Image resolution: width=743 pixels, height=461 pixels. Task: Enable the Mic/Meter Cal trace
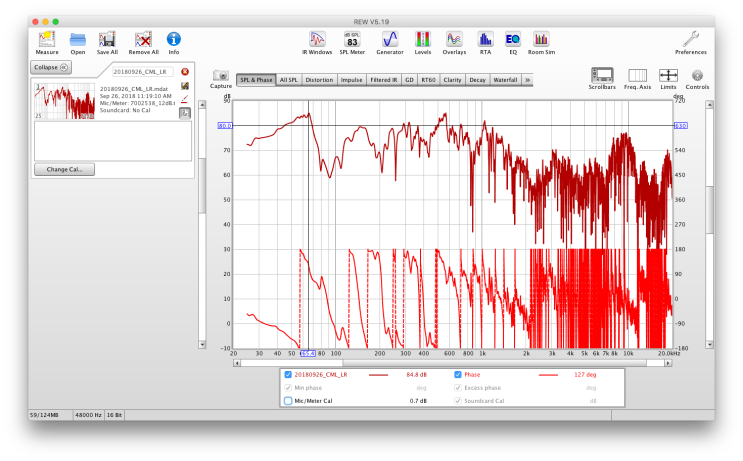tap(288, 400)
